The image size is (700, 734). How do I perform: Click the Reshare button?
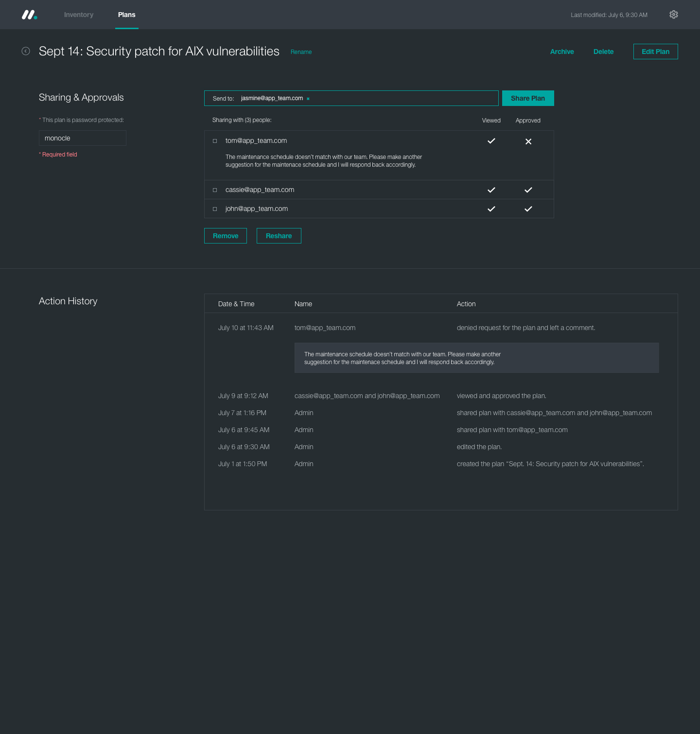[279, 236]
